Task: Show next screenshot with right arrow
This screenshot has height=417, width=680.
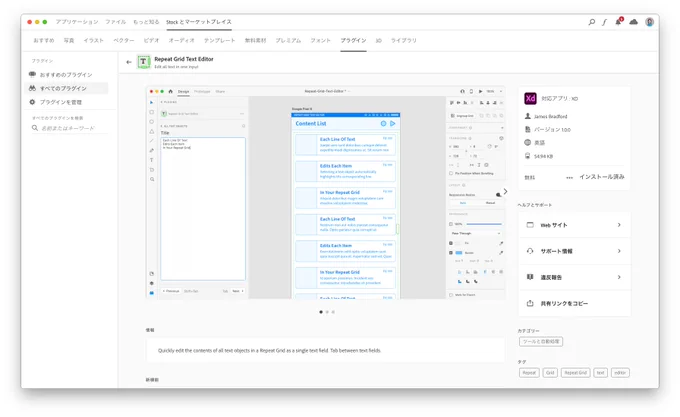Action: coord(505,191)
